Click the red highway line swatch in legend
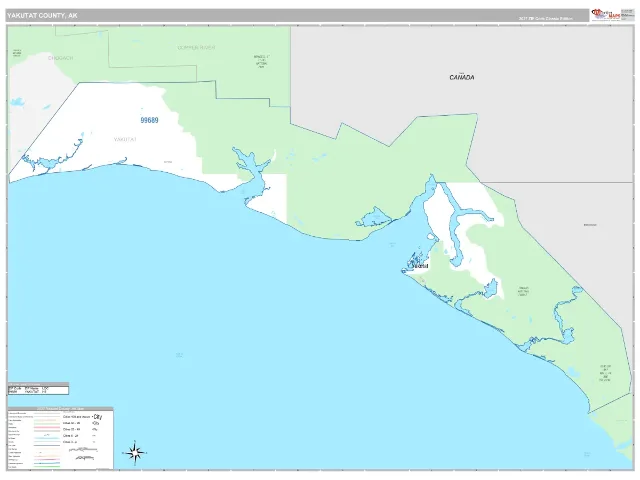The height and width of the screenshot is (480, 640). tap(47, 427)
